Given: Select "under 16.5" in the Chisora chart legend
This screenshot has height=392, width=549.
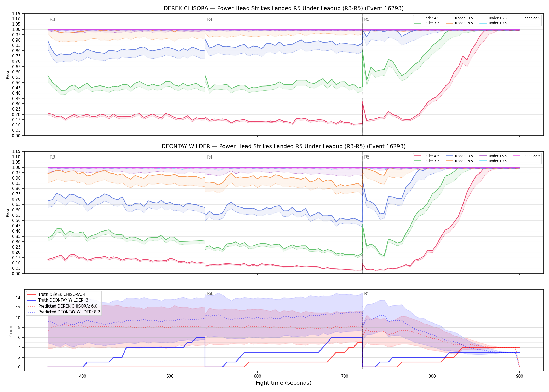Looking at the screenshot, I should click(493, 18).
